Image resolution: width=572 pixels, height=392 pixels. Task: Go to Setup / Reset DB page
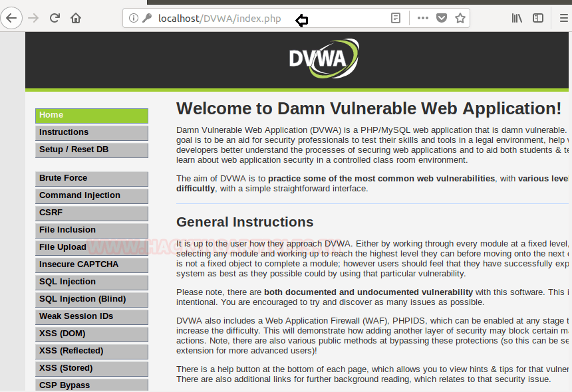click(x=91, y=150)
